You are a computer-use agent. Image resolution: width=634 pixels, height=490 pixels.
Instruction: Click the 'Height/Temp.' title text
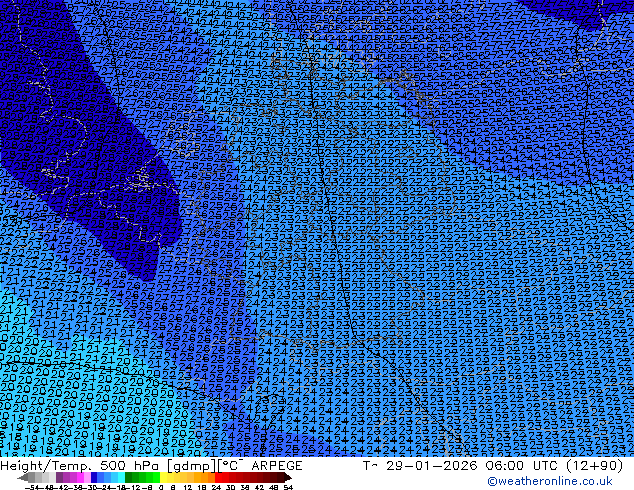(x=46, y=465)
